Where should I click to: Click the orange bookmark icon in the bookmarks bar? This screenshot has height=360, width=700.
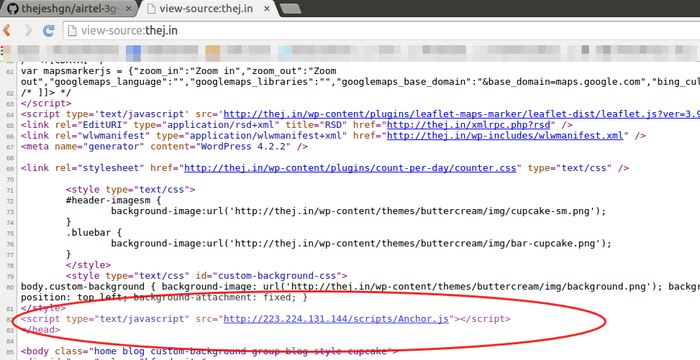coord(212,53)
